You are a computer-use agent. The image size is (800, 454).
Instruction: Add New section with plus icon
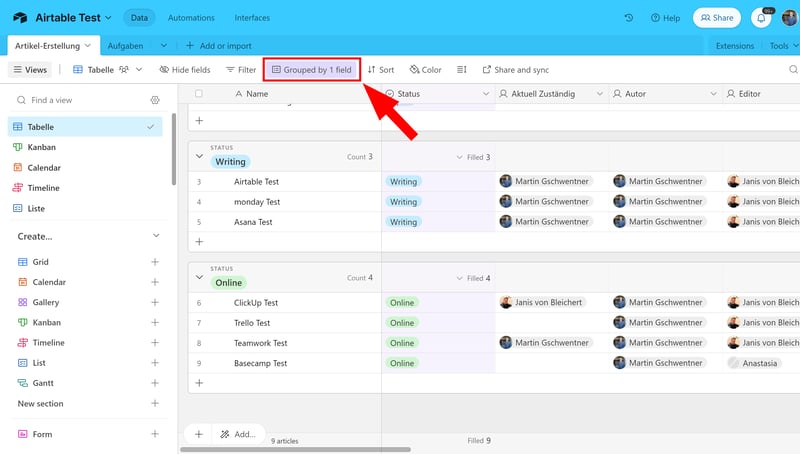point(155,403)
